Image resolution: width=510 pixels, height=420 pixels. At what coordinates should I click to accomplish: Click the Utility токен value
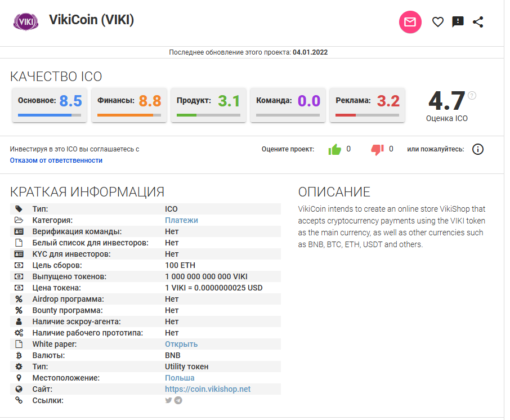pyautogui.click(x=186, y=367)
